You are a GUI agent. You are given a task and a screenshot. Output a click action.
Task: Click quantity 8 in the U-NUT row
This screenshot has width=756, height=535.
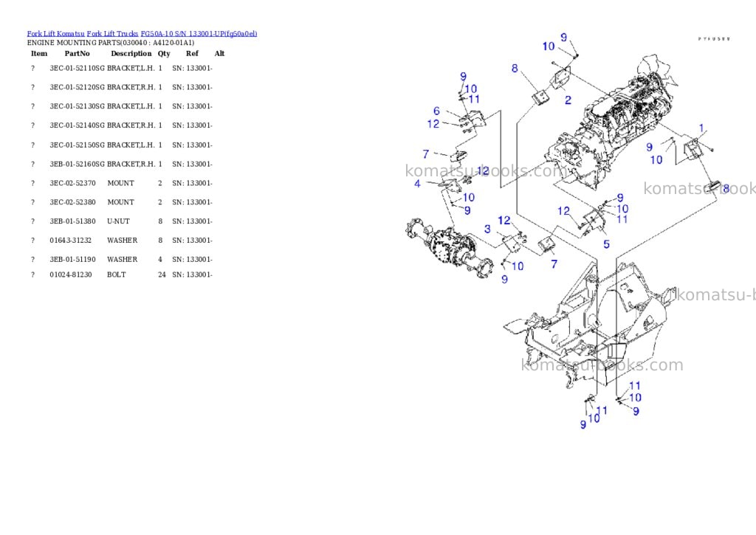click(160, 221)
